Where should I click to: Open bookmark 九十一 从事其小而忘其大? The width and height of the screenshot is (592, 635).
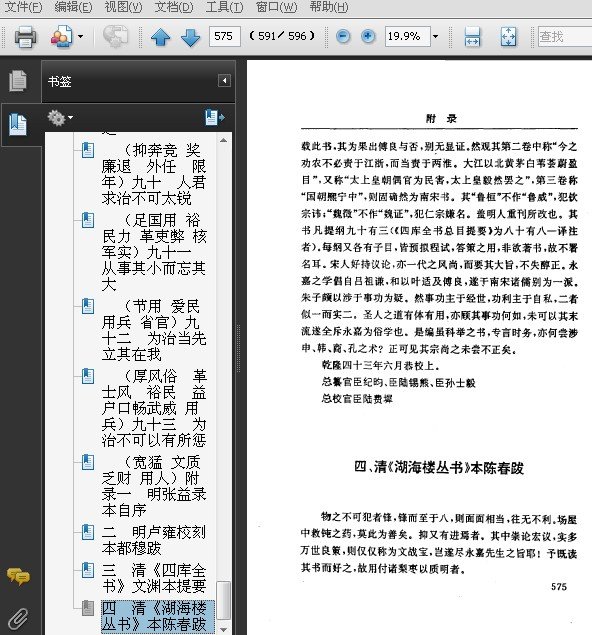tap(154, 252)
